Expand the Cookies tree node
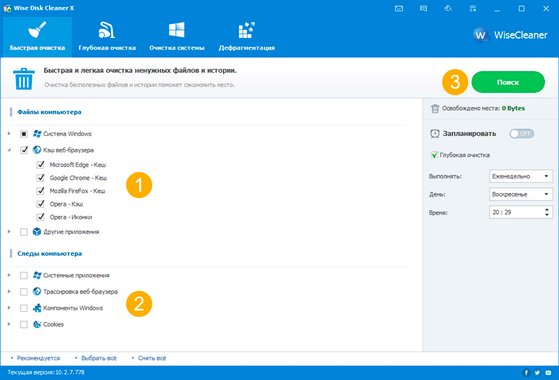 coord(9,324)
